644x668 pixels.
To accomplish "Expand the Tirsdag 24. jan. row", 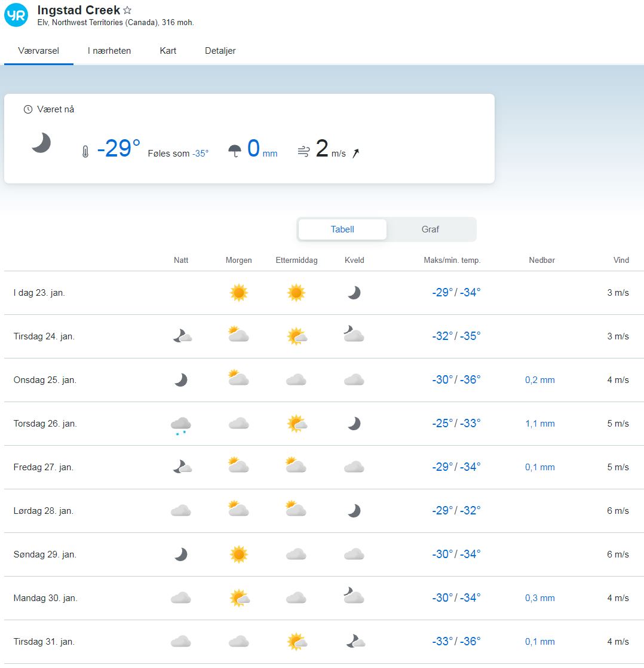I will [x=44, y=336].
